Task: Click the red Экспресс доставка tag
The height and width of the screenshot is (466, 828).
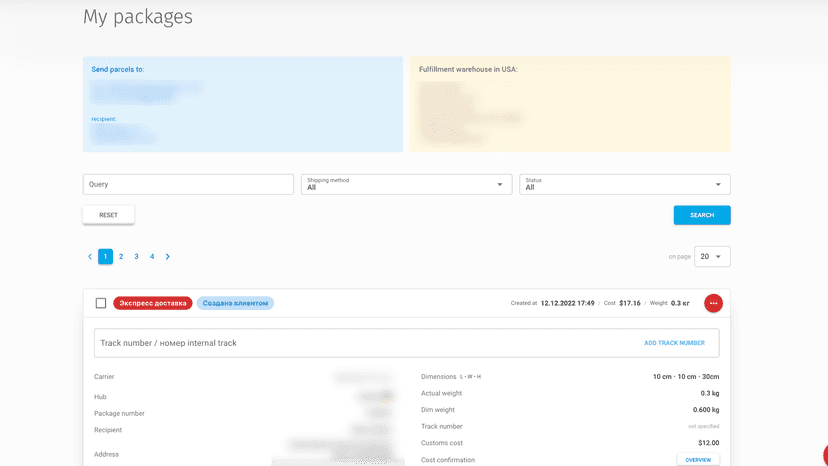Action: click(x=153, y=303)
